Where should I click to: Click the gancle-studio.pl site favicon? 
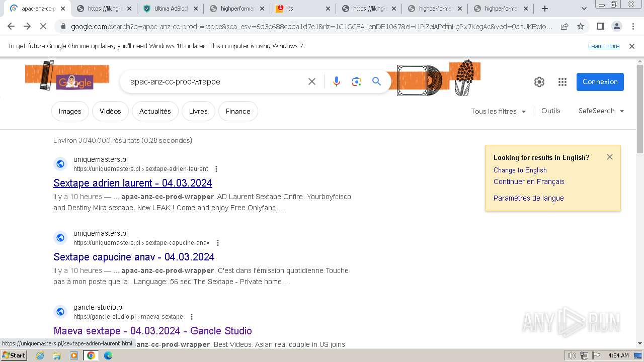[x=60, y=312]
